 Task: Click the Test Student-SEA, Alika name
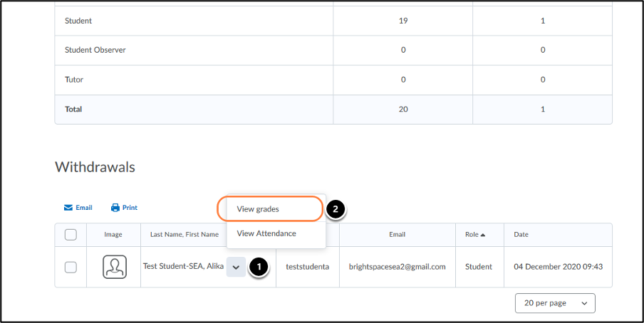[183, 266]
